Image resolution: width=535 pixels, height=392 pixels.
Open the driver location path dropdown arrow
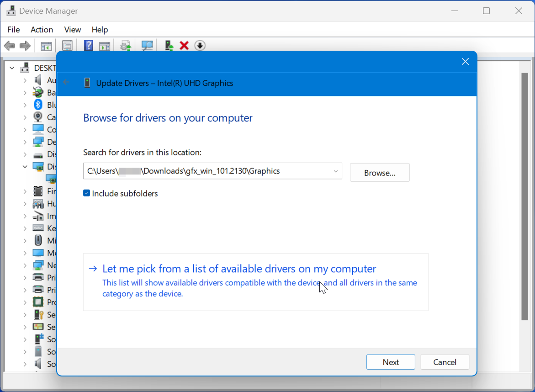click(x=335, y=171)
